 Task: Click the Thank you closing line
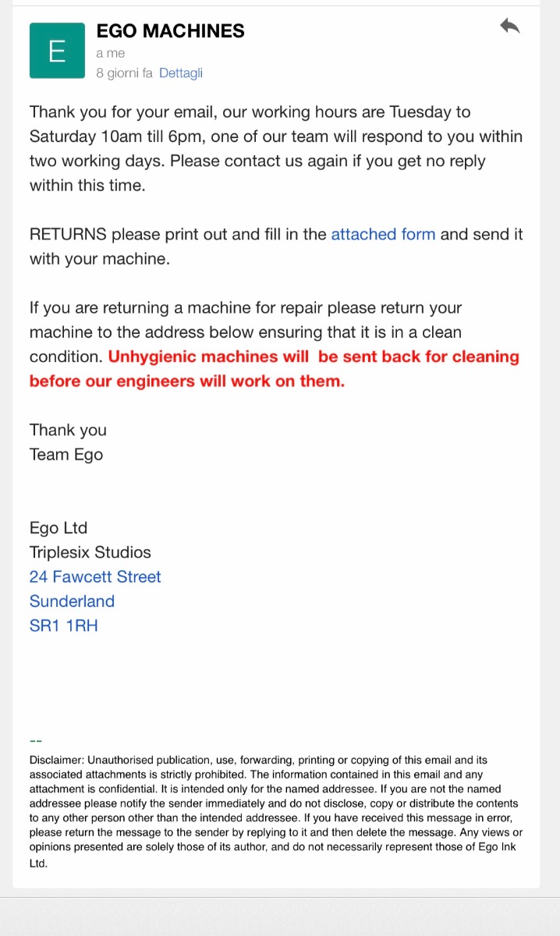tap(68, 430)
